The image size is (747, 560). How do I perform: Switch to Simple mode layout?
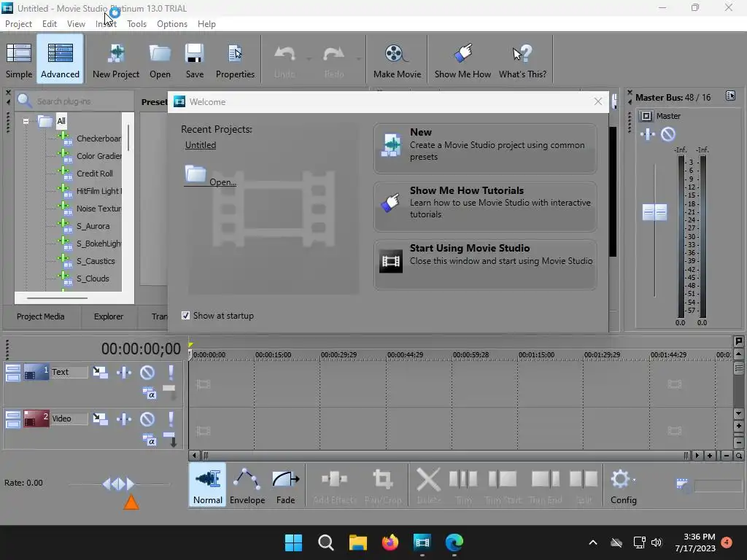point(19,60)
